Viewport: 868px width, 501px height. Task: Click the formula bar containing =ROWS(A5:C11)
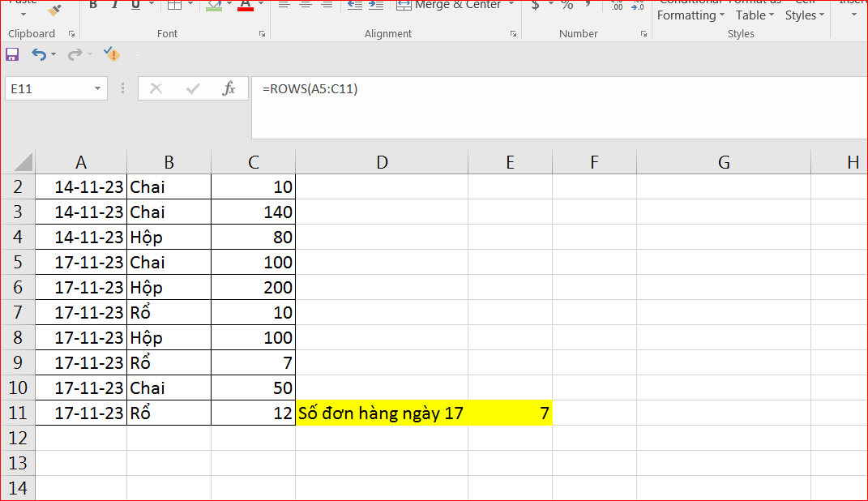pyautogui.click(x=559, y=108)
